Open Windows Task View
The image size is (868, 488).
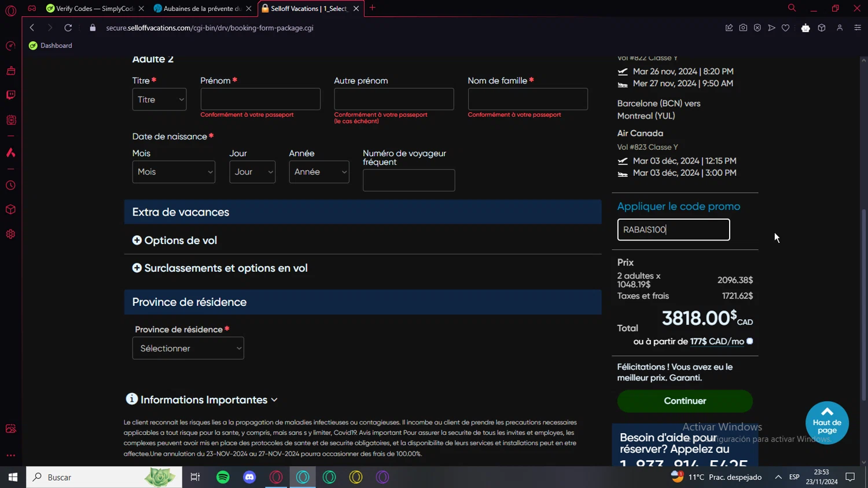tap(195, 477)
